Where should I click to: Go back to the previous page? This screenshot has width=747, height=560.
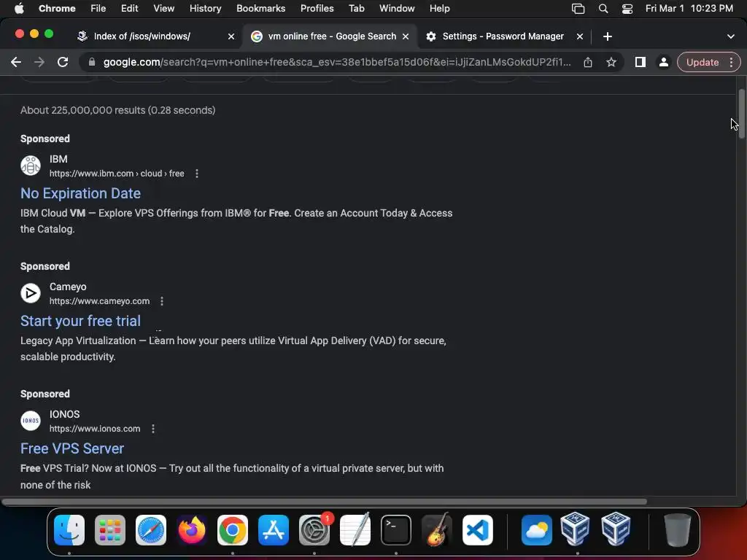16,62
